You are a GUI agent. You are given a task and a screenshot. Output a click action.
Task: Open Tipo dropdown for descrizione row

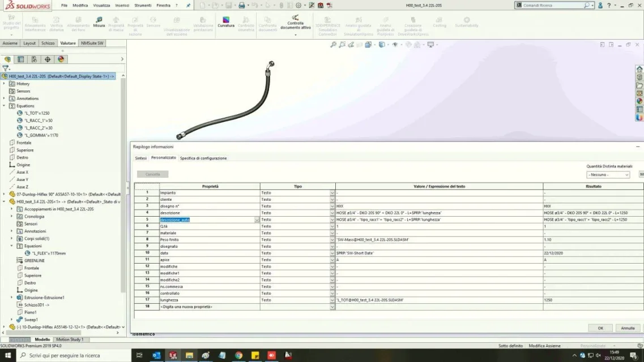[332, 213]
